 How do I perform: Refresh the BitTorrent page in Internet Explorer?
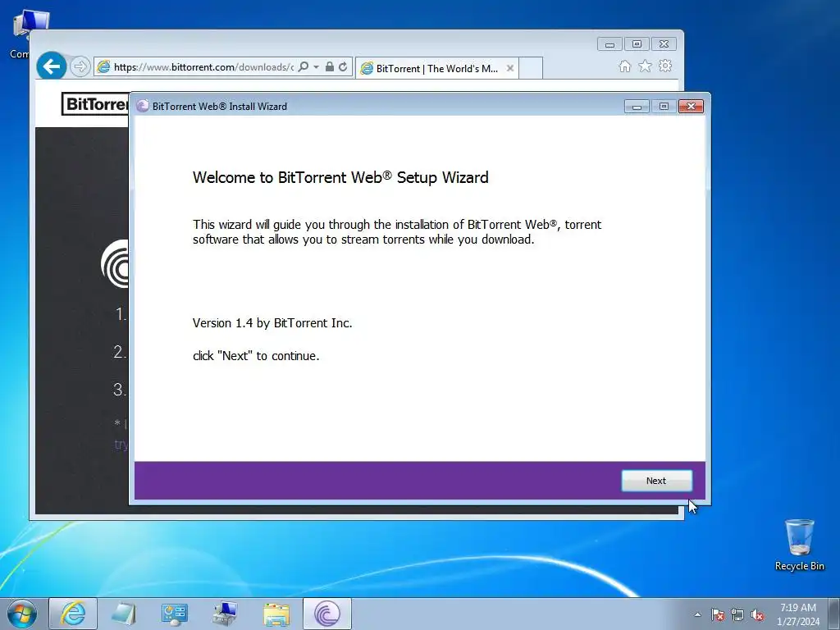click(x=343, y=66)
